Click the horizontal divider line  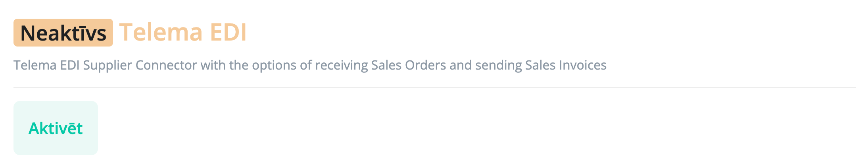[x=434, y=87]
